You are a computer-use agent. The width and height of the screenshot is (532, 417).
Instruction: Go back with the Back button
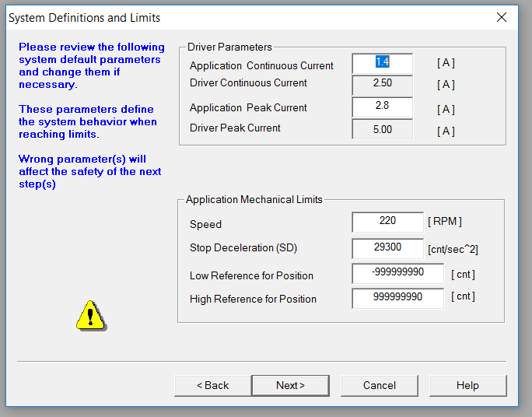(213, 385)
